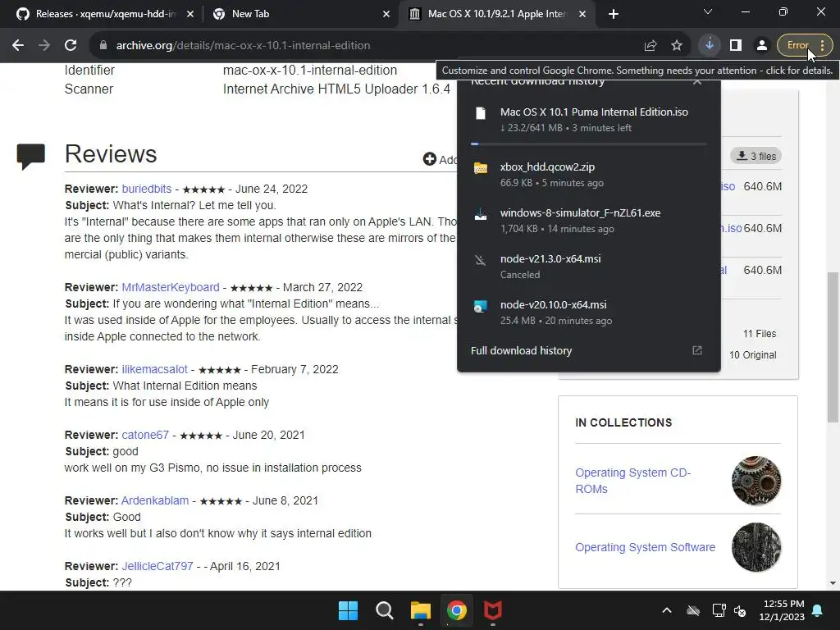Open reviewer JellicleCat797 profile
The height and width of the screenshot is (630, 840).
coord(157,566)
